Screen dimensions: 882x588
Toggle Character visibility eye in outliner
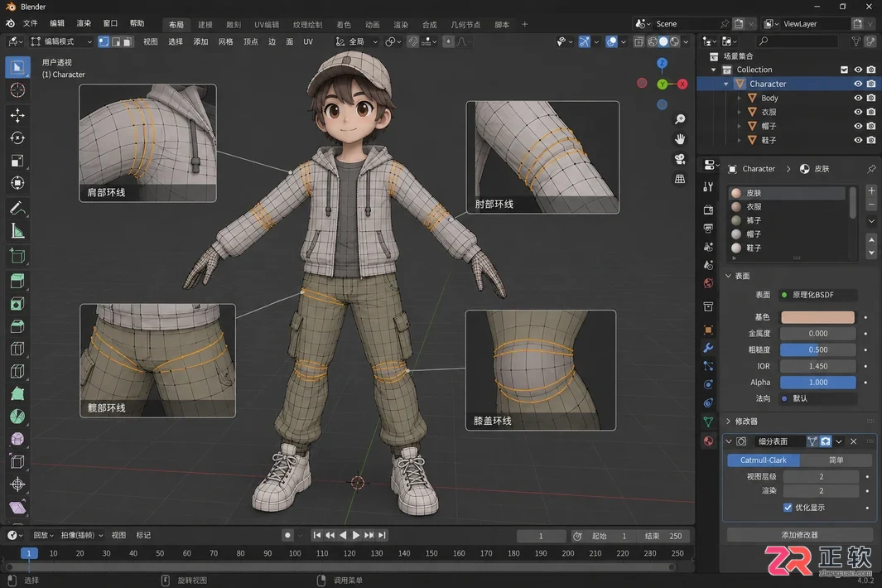pyautogui.click(x=858, y=84)
